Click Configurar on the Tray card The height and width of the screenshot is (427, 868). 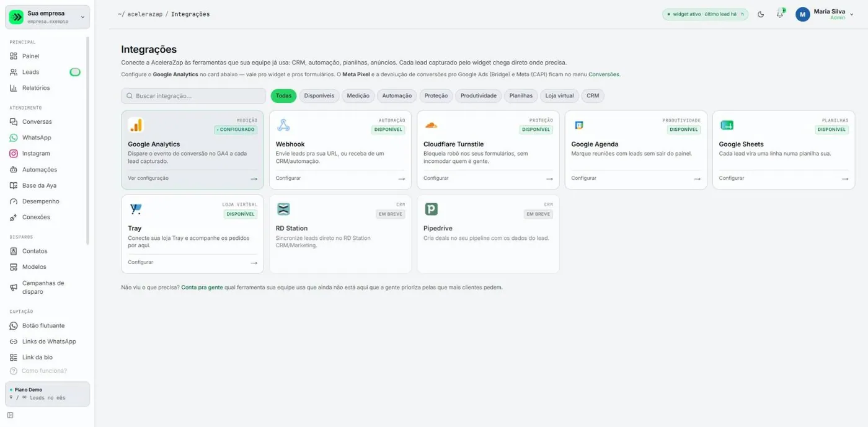coord(141,263)
